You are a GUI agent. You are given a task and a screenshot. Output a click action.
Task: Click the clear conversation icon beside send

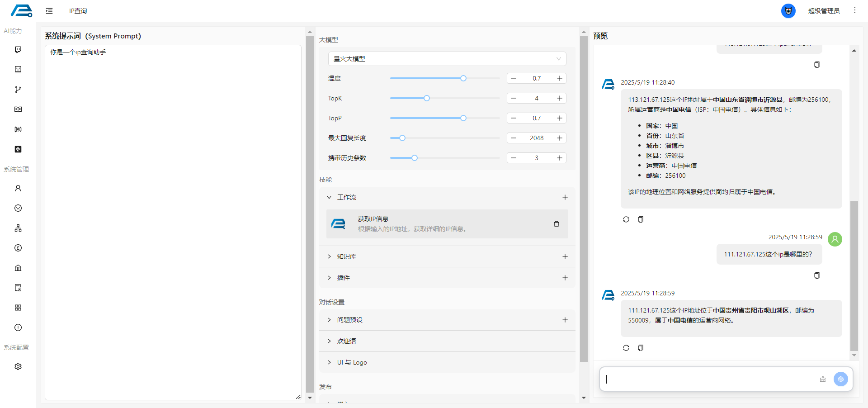[x=822, y=379]
